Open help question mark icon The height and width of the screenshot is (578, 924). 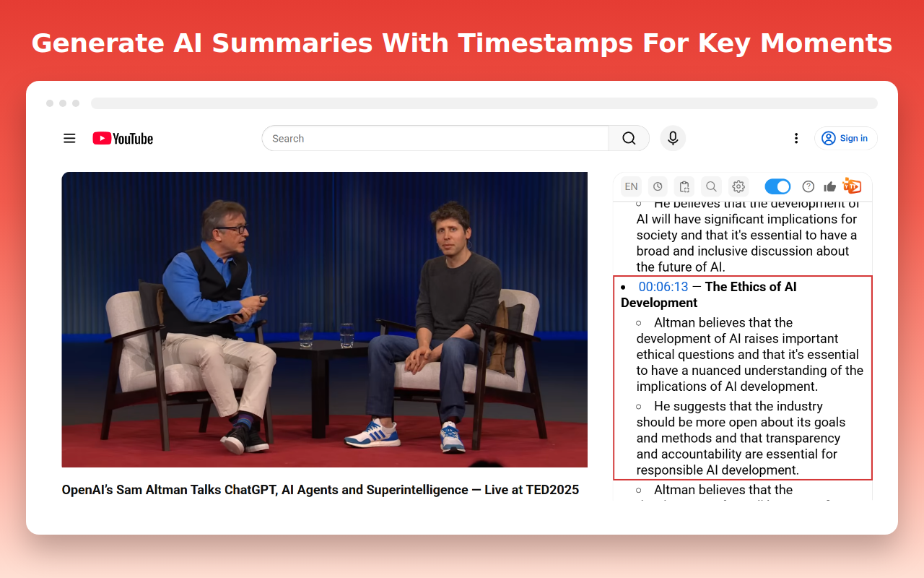808,186
